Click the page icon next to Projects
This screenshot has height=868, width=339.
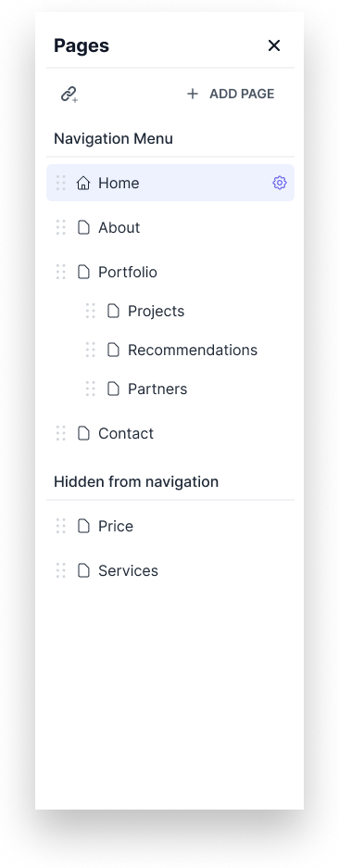(113, 311)
